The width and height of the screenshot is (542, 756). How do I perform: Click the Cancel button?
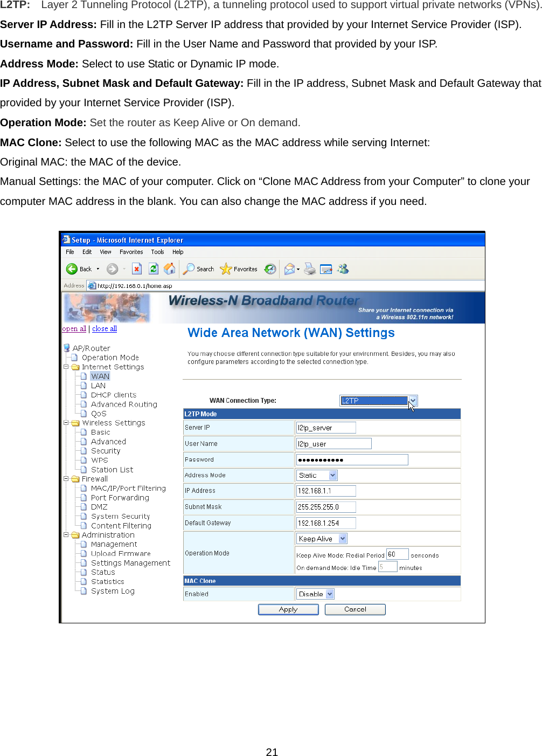355,609
